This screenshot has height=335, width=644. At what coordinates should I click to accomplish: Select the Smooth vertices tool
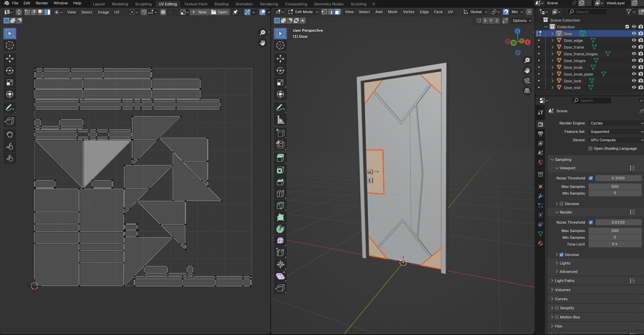(280, 241)
